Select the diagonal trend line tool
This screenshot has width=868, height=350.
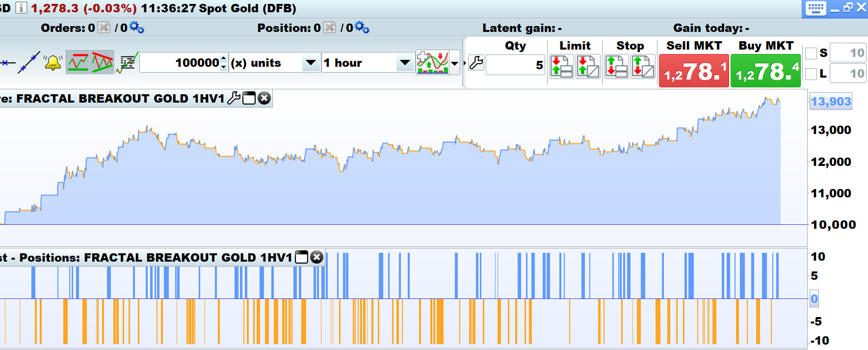pos(29,62)
